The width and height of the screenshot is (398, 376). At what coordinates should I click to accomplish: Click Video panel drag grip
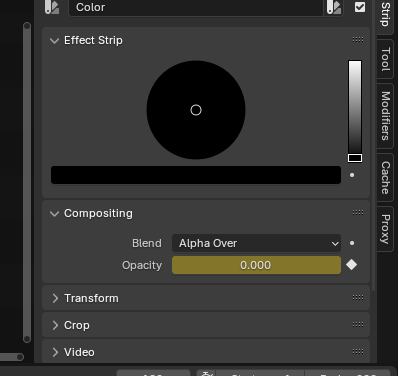(x=358, y=352)
